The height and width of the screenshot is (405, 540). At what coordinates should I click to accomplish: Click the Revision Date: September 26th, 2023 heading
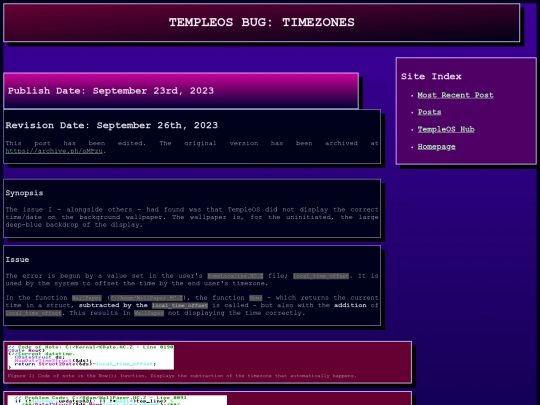(x=112, y=125)
